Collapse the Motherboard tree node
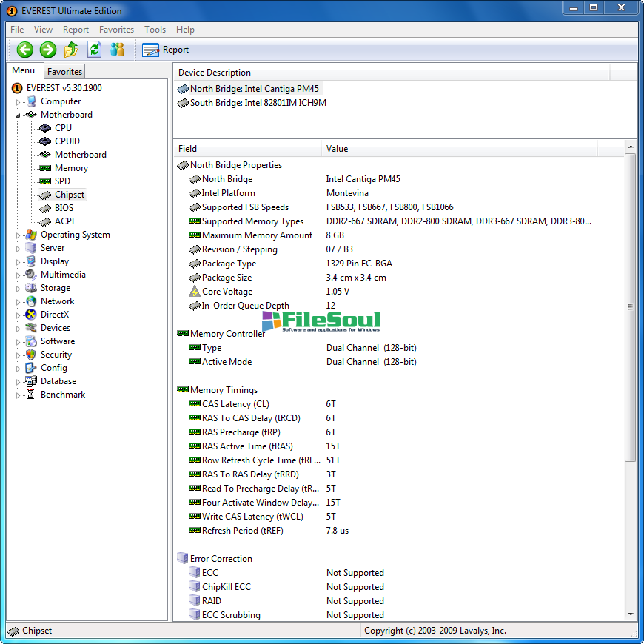 coord(19,115)
